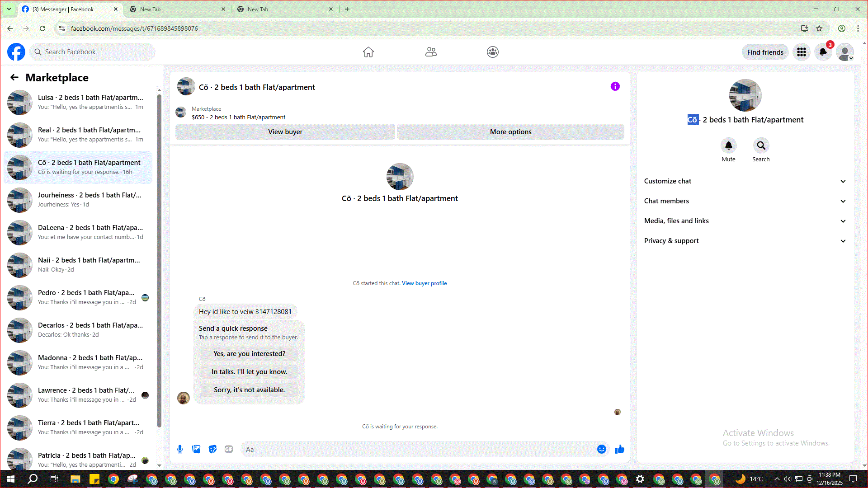This screenshot has width=868, height=488.
Task: Expand Media, files and links section
Action: tap(745, 221)
